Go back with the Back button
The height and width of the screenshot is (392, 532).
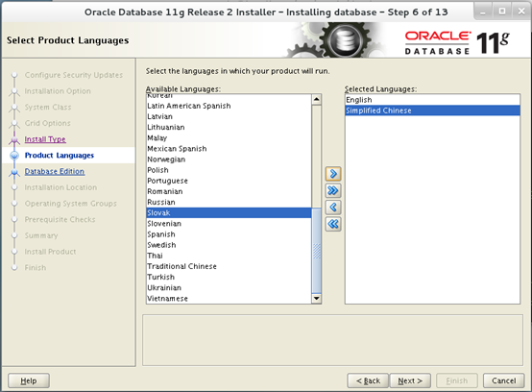pyautogui.click(x=368, y=380)
